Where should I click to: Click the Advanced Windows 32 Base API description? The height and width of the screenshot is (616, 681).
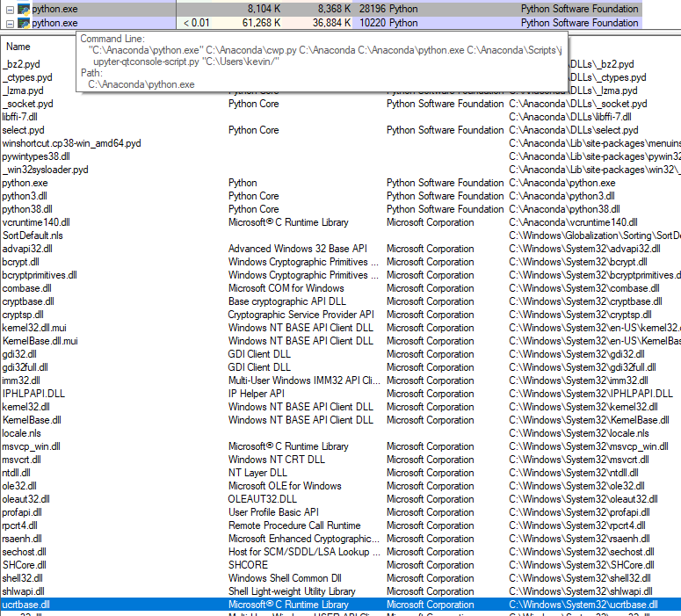tap(298, 249)
